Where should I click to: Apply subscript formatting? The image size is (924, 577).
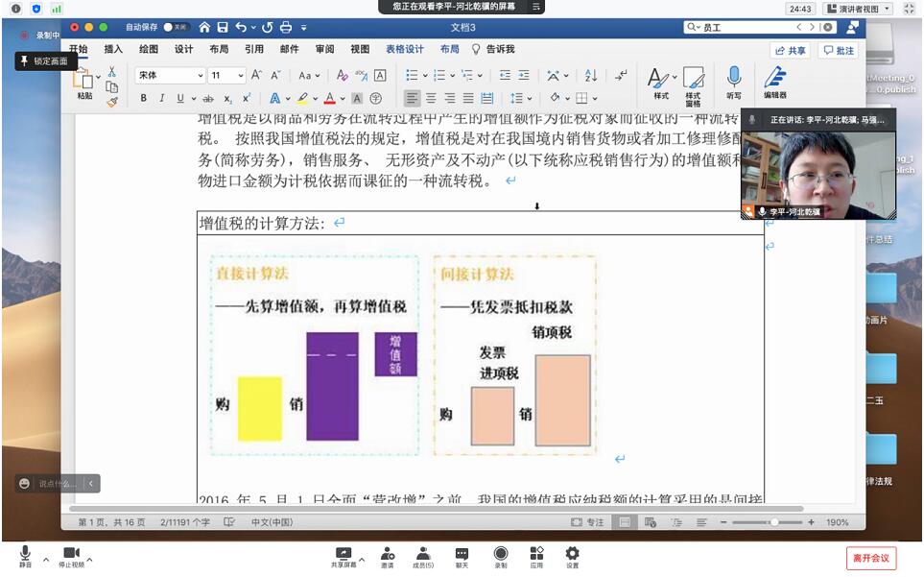[227, 99]
